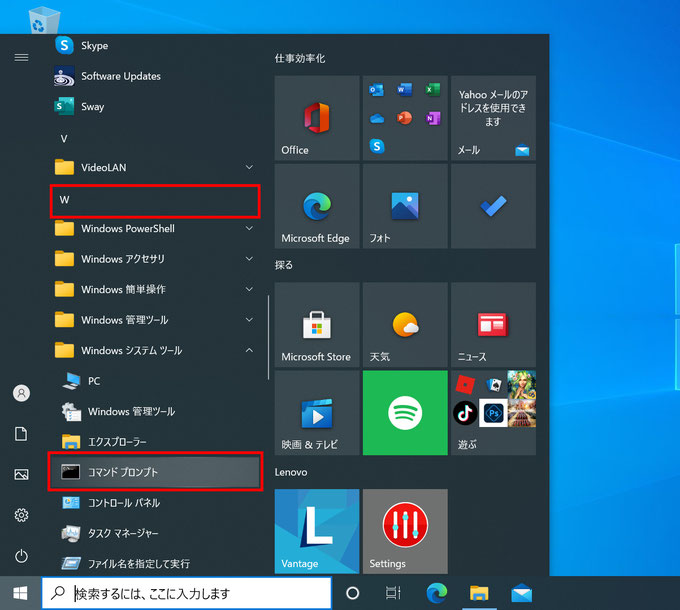Viewport: 680px width, 610px height.
Task: Click the TikTok icon in the 遊ぶ tile
Action: (465, 413)
